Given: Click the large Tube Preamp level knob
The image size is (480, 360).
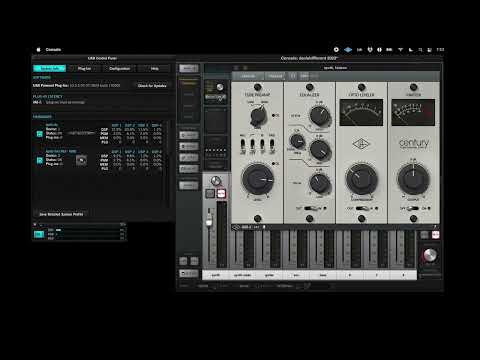Looking at the screenshot, I should point(257,179).
